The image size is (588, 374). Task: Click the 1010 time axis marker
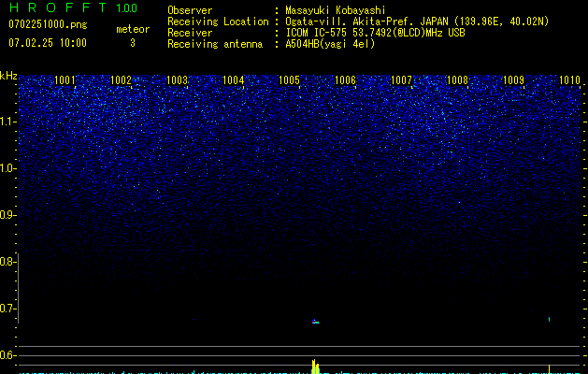click(x=569, y=80)
